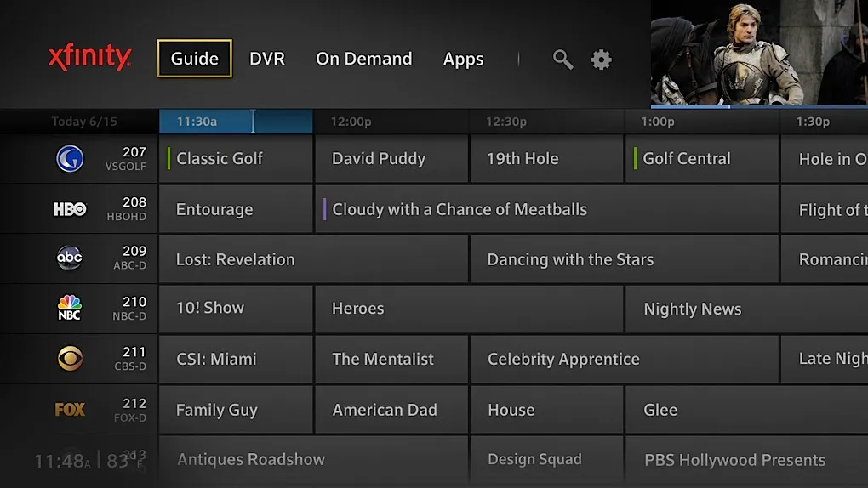The image size is (868, 488).
Task: Click the 83° temperature display
Action: [x=124, y=461]
